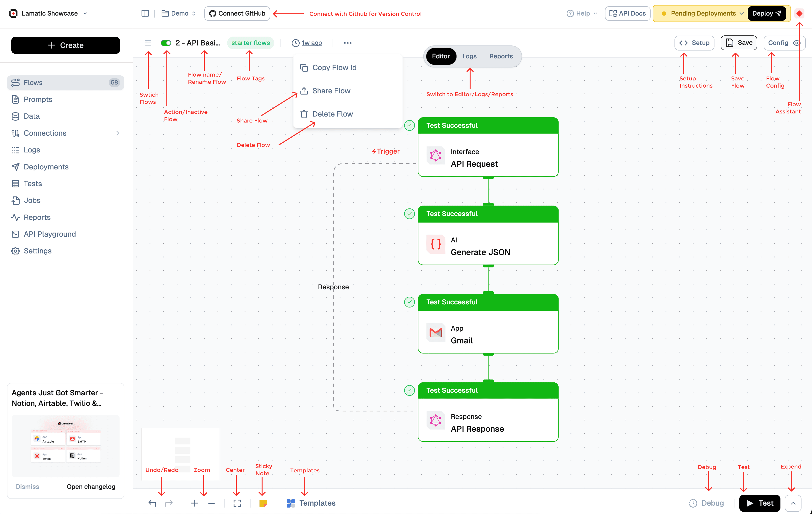The height and width of the screenshot is (514, 812).
Task: Click the redo arrow icon
Action: (169, 503)
